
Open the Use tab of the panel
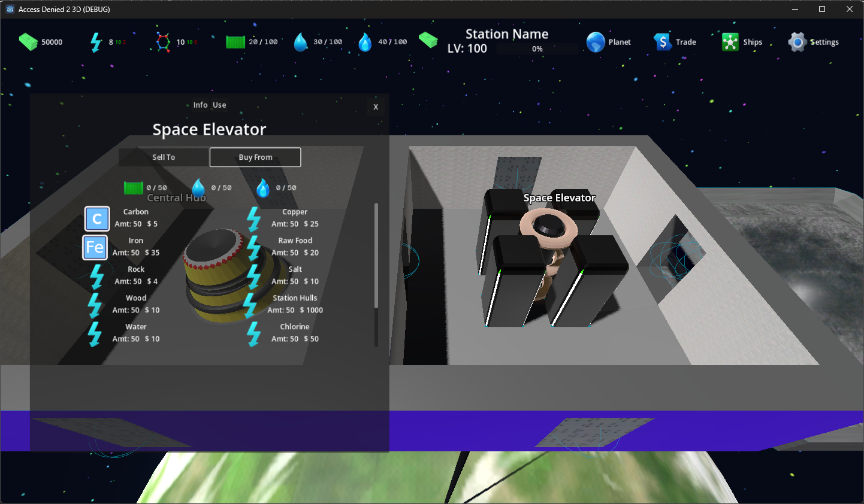click(x=219, y=105)
